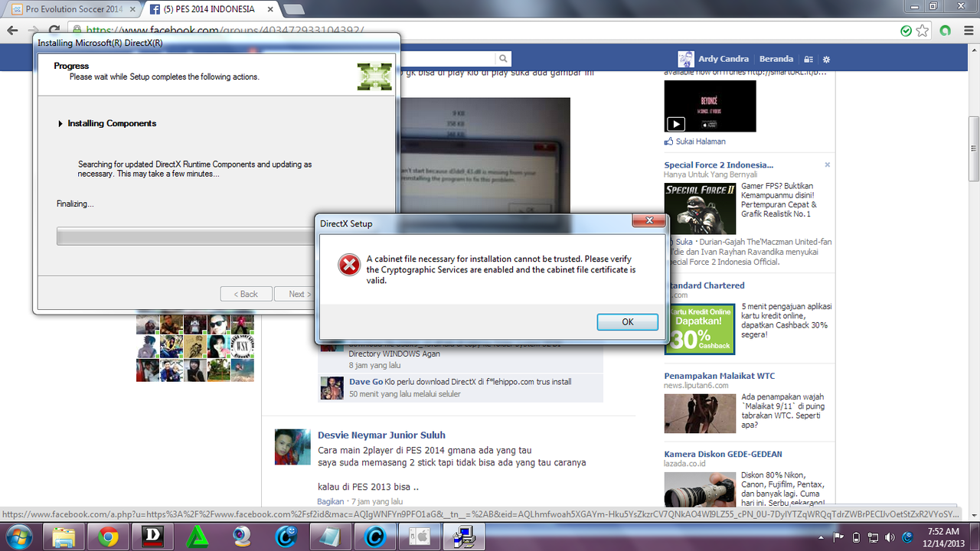Click the WTC article thumbnail image
This screenshot has width=980, height=551.
(x=700, y=413)
